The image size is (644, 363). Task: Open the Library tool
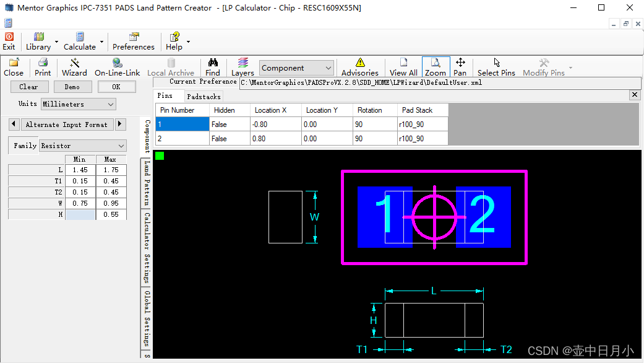(38, 41)
